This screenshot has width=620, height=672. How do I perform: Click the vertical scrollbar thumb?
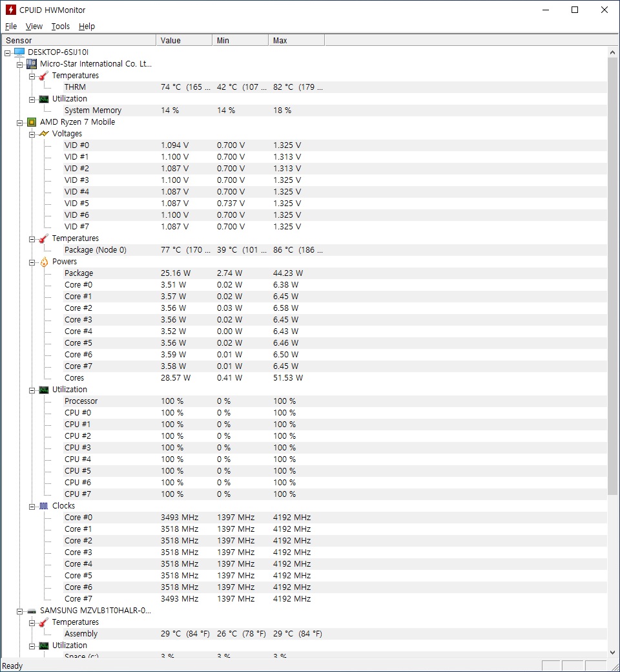612,275
